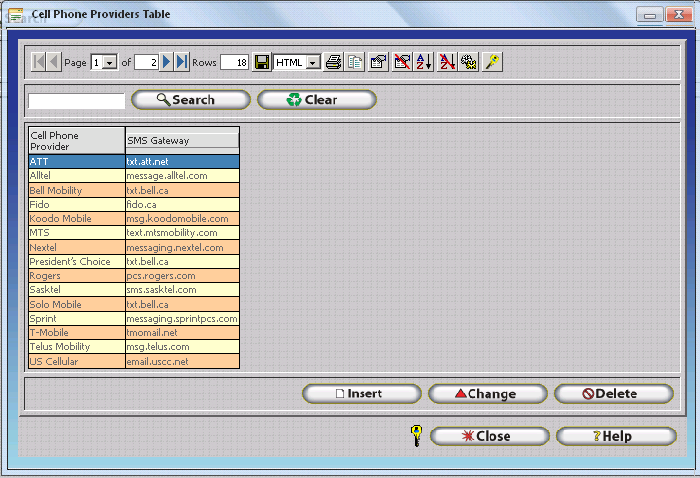The width and height of the screenshot is (700, 478).
Task: Open the Page number dropdown
Action: tap(110, 62)
